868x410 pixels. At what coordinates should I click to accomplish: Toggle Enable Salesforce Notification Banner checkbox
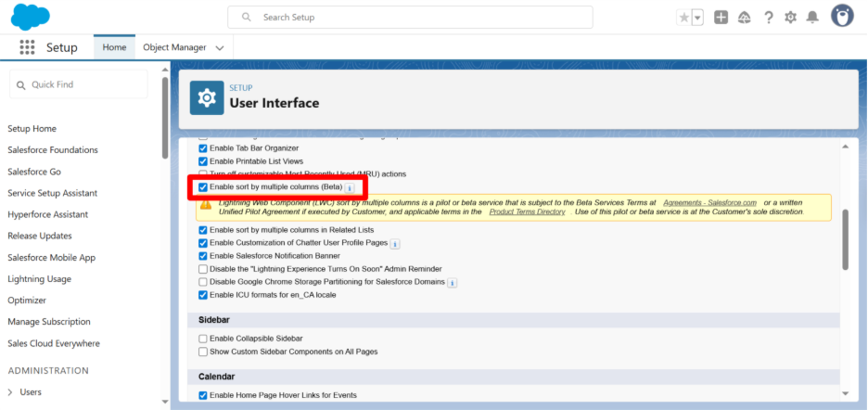pos(203,255)
